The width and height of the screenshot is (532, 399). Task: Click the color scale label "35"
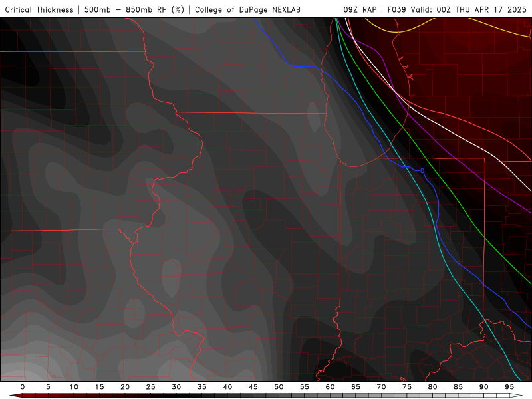tap(202, 387)
